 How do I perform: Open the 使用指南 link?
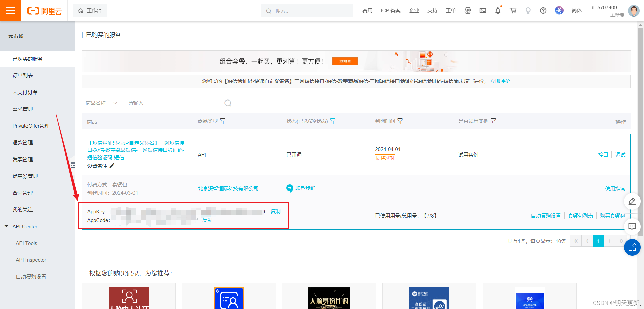[x=615, y=189]
